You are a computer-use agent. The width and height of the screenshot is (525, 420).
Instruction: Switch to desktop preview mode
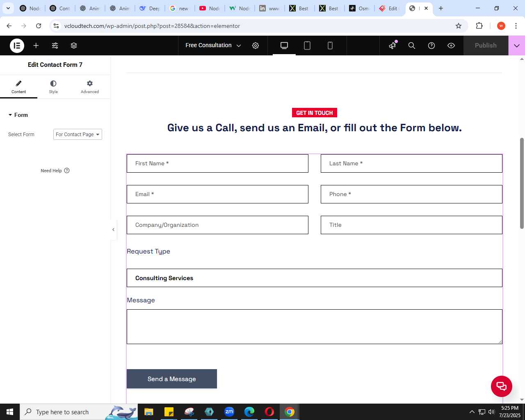tap(284, 46)
